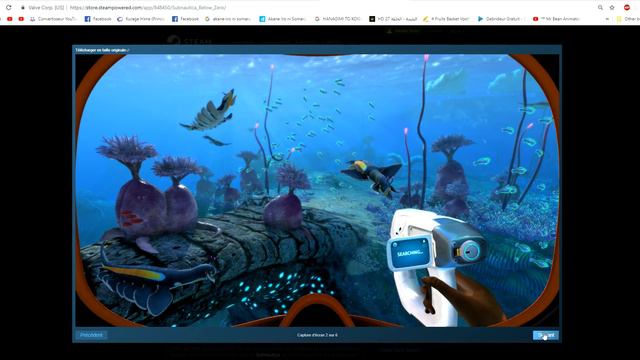Click the Subnautica screenshot image
Image resolution: width=640 pixels, height=360 pixels.
coord(317,191)
